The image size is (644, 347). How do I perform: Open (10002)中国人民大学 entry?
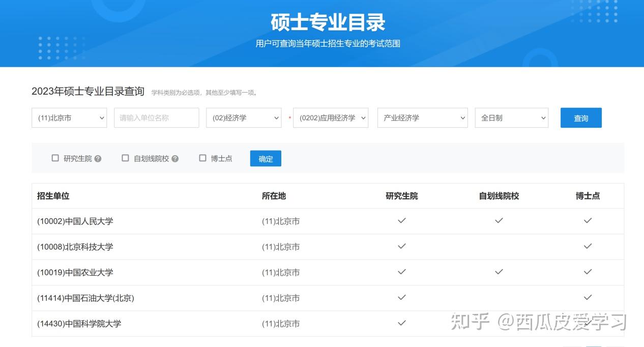click(75, 221)
